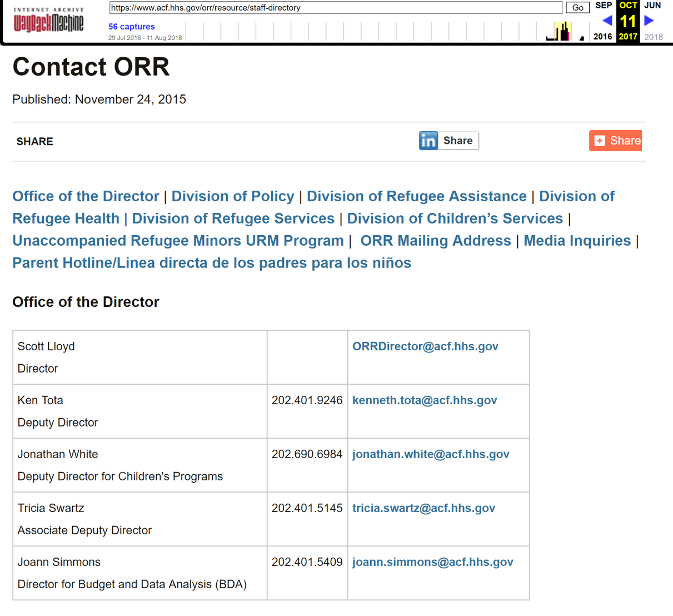The image size is (673, 616).
Task: Open Unaccompanied Refugee Minors URM Program
Action: (178, 241)
